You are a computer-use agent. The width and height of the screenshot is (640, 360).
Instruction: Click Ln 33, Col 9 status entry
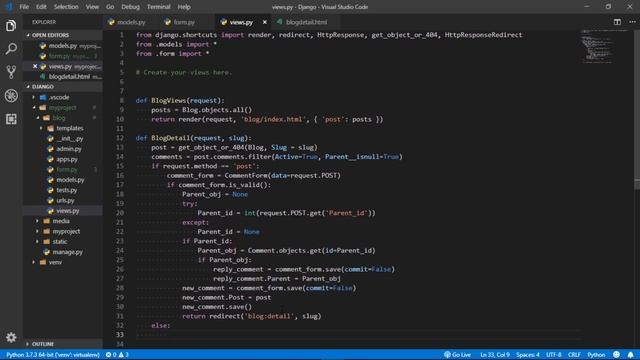[x=494, y=355]
